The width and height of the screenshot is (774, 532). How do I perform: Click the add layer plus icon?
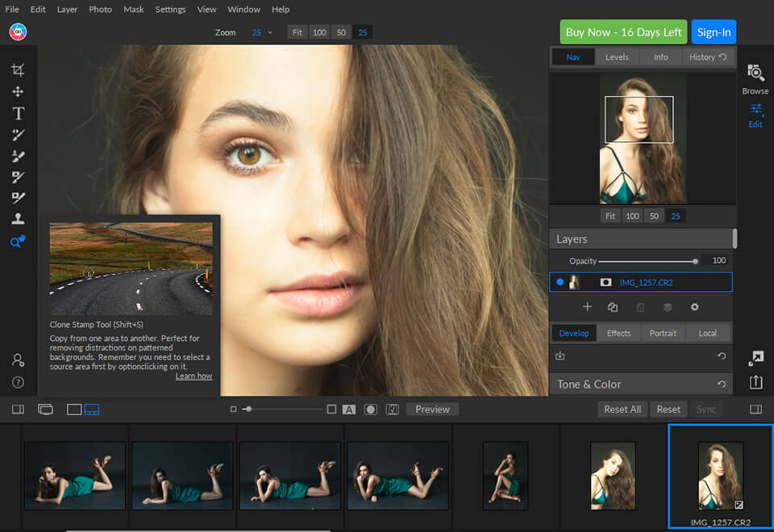click(x=587, y=307)
